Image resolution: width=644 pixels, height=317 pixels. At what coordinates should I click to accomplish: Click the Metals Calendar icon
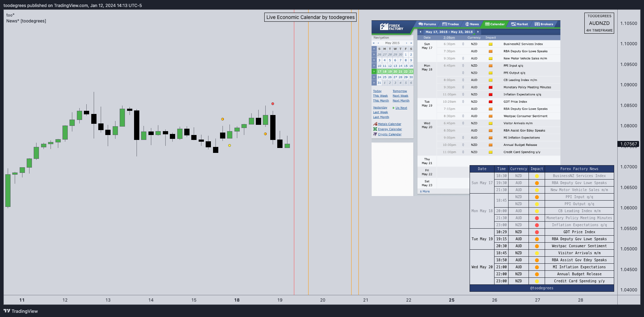point(375,124)
